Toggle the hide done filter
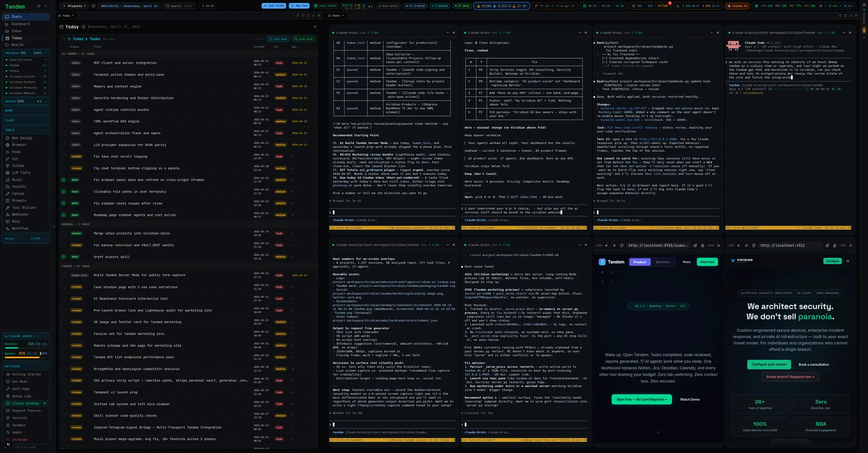Image resolution: width=868 pixels, height=453 pixels. [x=304, y=39]
